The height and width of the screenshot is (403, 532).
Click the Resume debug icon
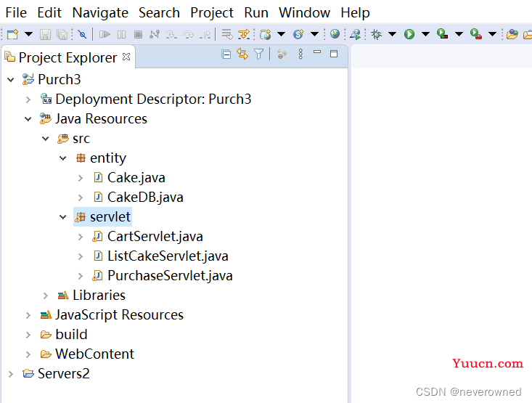[x=105, y=34]
